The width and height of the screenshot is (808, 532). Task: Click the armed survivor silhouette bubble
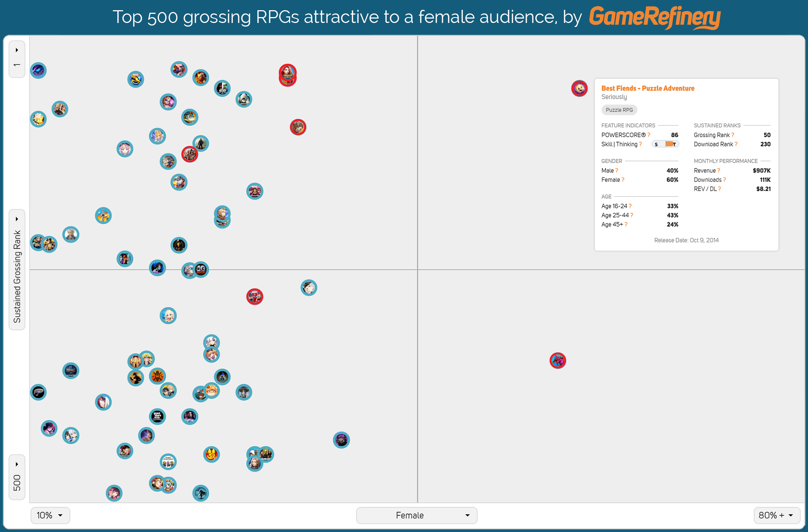200,143
